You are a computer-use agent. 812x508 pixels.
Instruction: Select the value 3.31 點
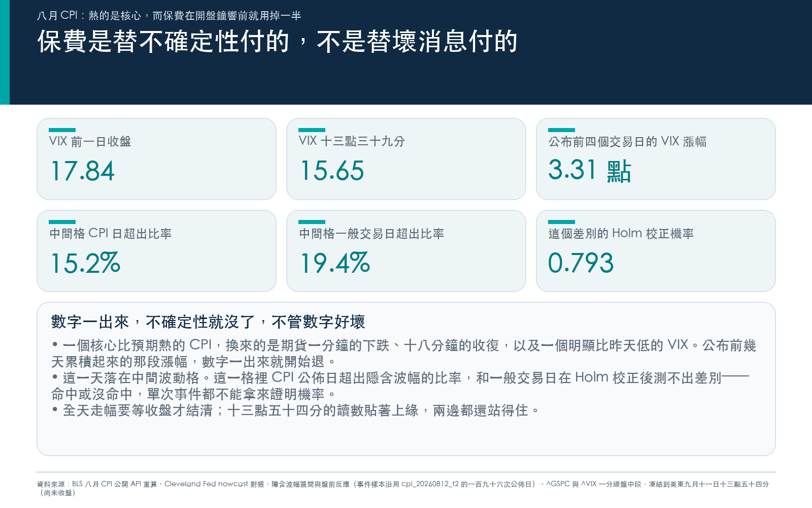pyautogui.click(x=590, y=170)
